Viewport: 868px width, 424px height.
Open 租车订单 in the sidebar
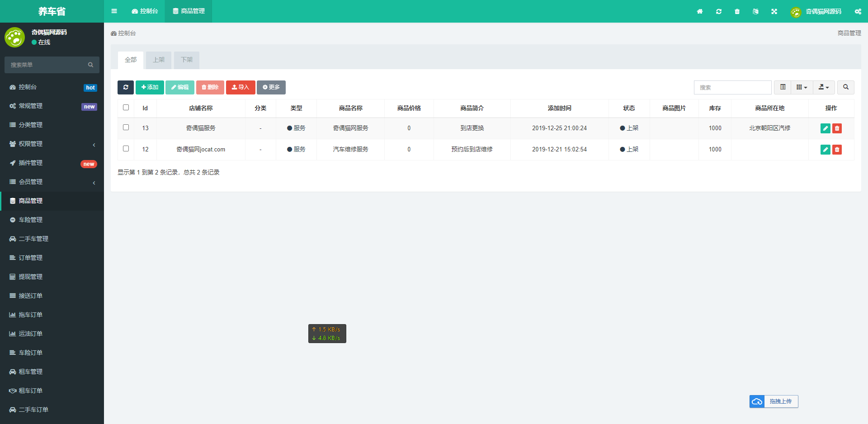(x=52, y=391)
